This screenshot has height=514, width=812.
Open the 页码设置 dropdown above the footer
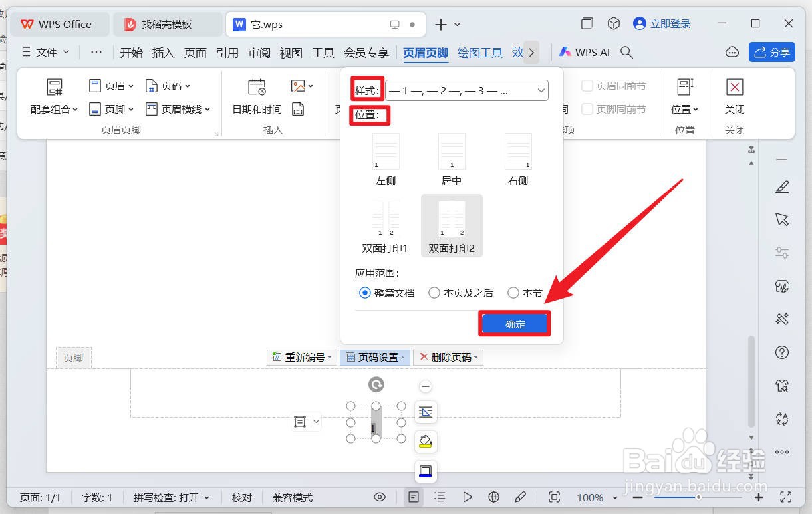(x=373, y=357)
